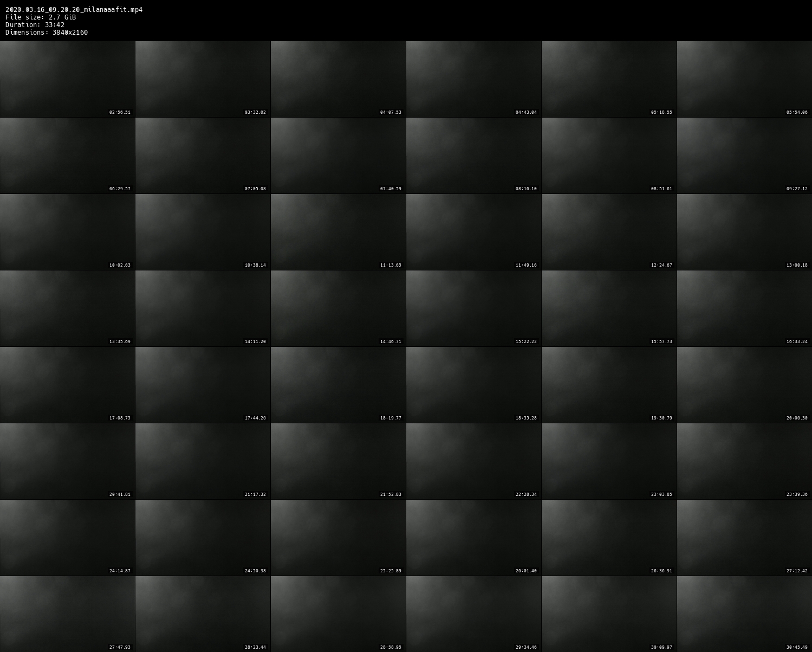Open the thumbnail marked 18:55.28
The height and width of the screenshot is (652, 812).
473,385
